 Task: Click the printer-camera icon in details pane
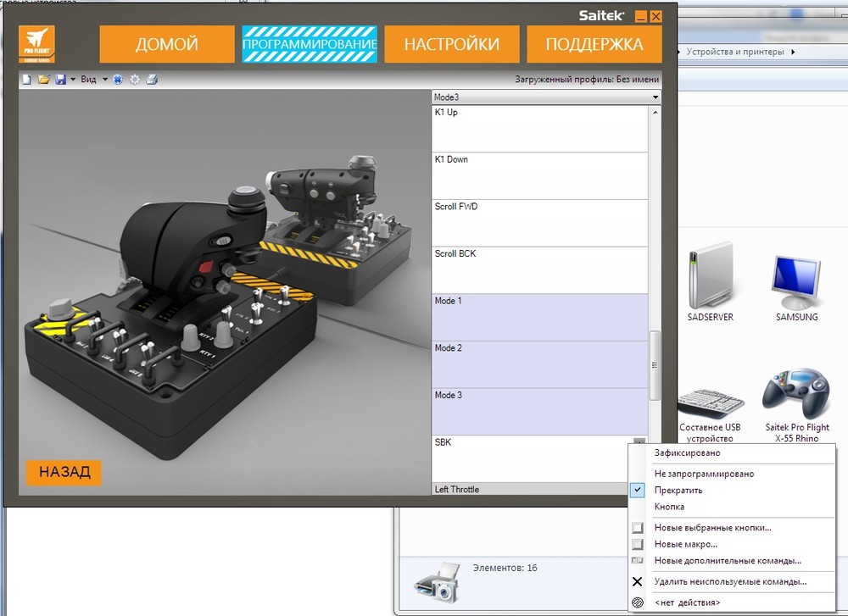pyautogui.click(x=437, y=582)
